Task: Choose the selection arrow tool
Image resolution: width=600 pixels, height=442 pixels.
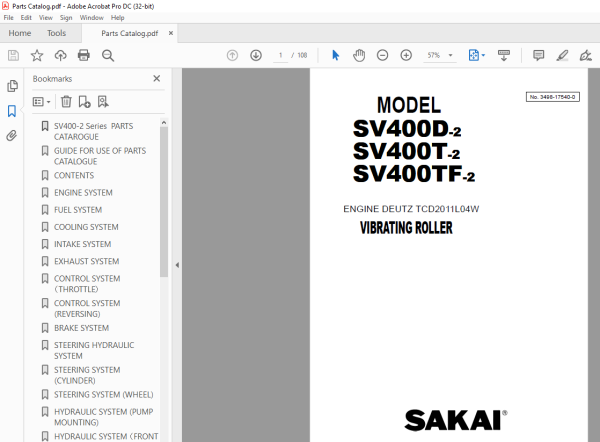Action: [x=336, y=55]
